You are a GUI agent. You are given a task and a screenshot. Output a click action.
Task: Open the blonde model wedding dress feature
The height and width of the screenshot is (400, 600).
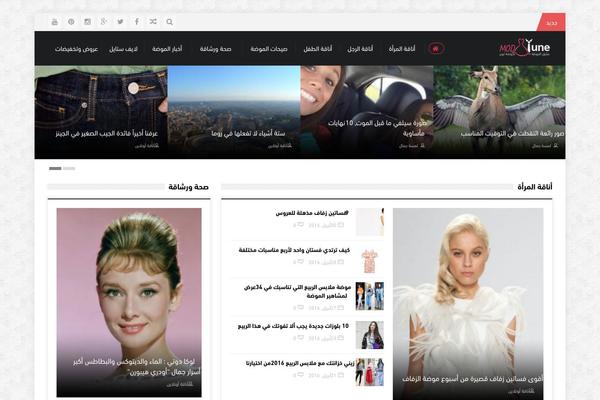468,304
